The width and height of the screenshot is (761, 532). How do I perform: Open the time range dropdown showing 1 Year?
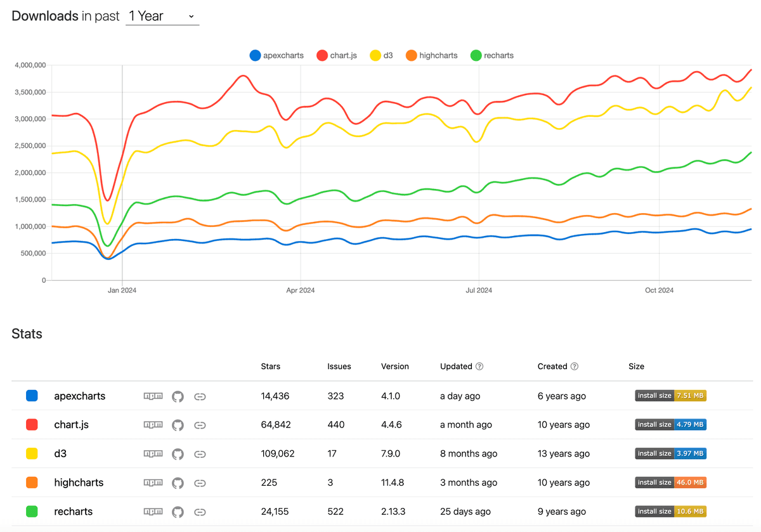click(162, 16)
